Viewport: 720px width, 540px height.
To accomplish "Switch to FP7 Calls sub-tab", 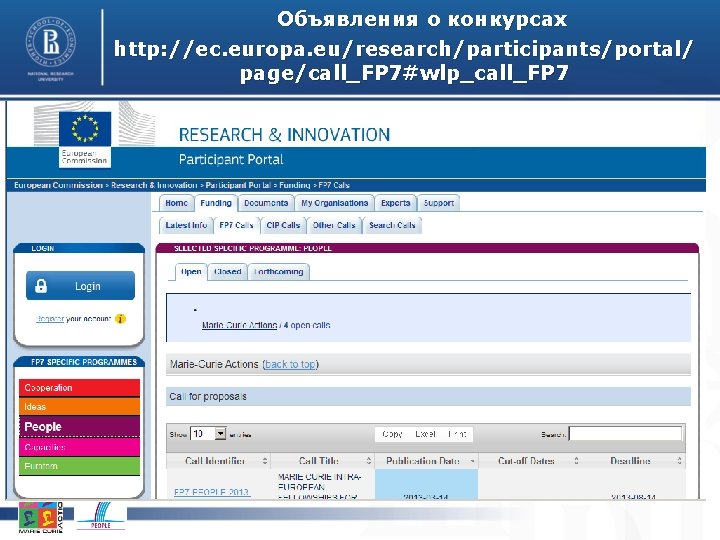I will [236, 225].
